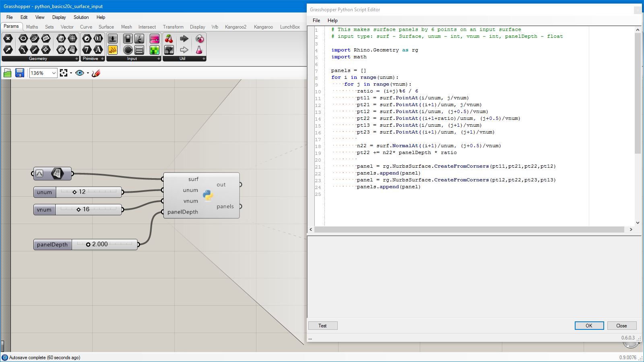Select the Circular Arc parameter icon
This screenshot has width=644, height=362.
23,49
